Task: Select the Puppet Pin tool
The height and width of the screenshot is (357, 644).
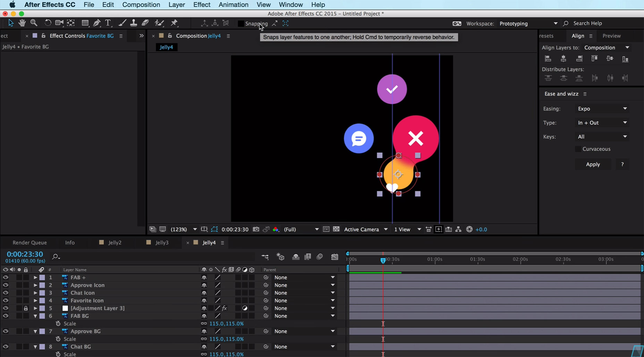Action: click(x=174, y=23)
